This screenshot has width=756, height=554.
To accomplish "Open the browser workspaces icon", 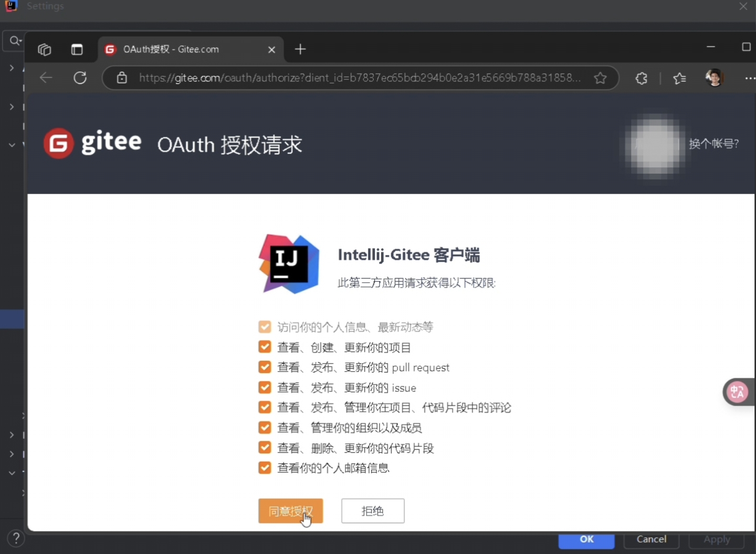I will [45, 49].
